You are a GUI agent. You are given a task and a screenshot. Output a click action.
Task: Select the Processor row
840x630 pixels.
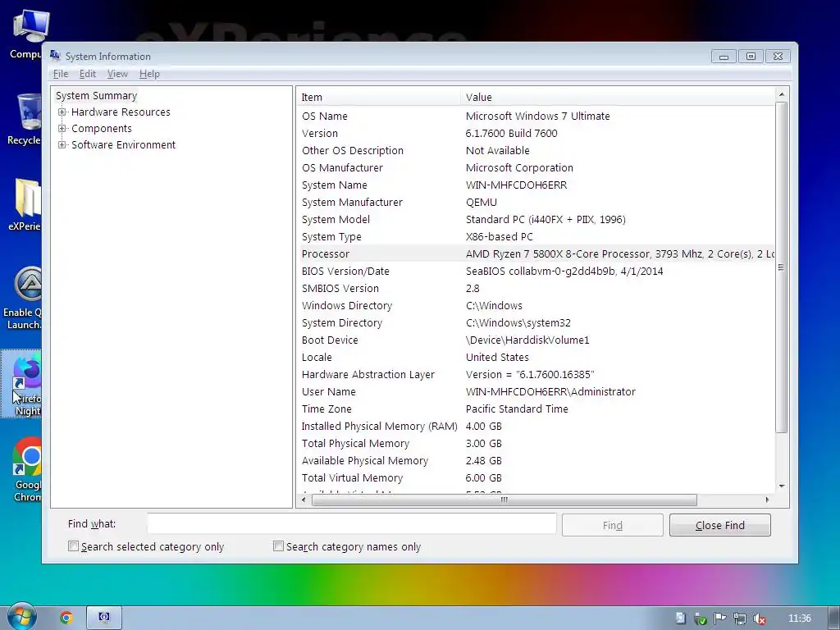[x=536, y=254]
